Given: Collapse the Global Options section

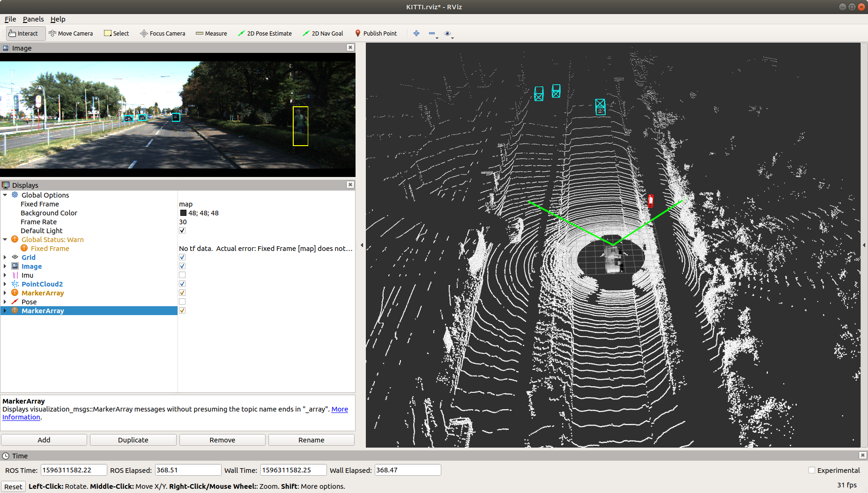Looking at the screenshot, I should [x=5, y=195].
